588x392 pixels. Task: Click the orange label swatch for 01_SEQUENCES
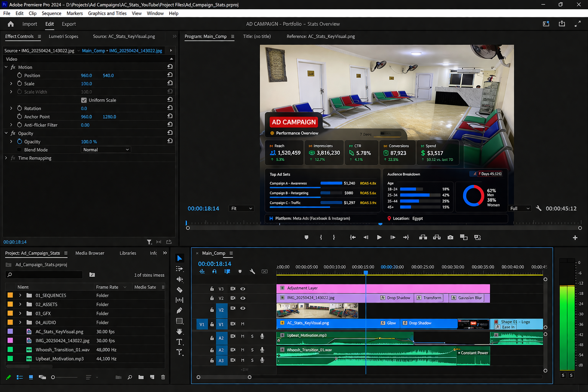coord(10,295)
